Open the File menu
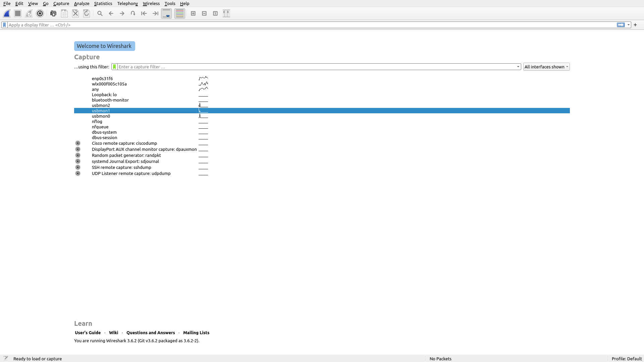The image size is (644, 362). [x=7, y=3]
